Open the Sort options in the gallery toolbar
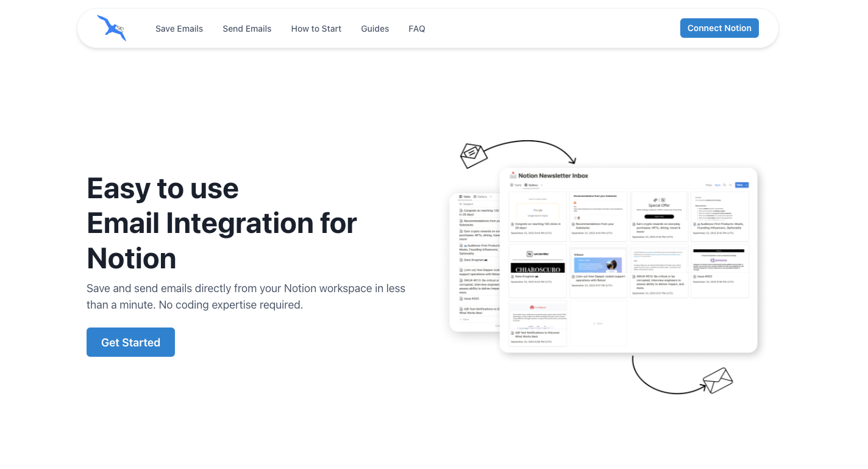The height and width of the screenshot is (469, 868). pyautogui.click(x=718, y=185)
